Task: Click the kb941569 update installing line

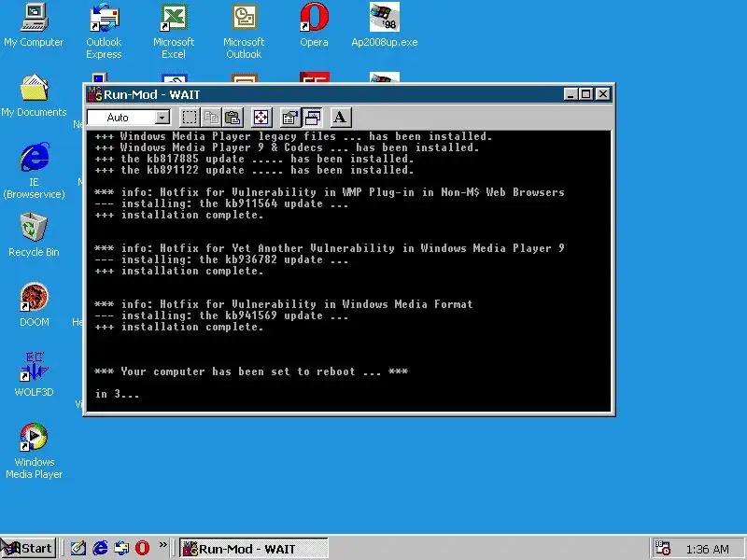Action: pyautogui.click(x=221, y=315)
